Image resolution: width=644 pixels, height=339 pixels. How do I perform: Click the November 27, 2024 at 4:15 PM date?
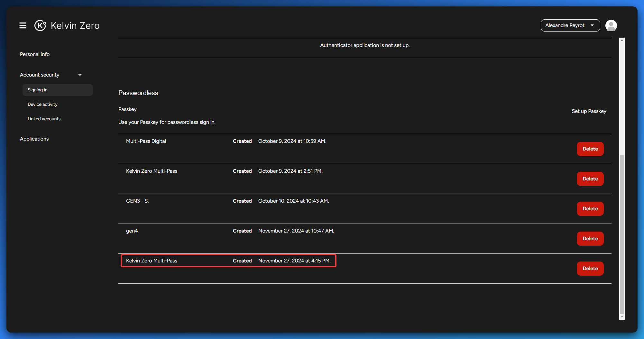294,261
